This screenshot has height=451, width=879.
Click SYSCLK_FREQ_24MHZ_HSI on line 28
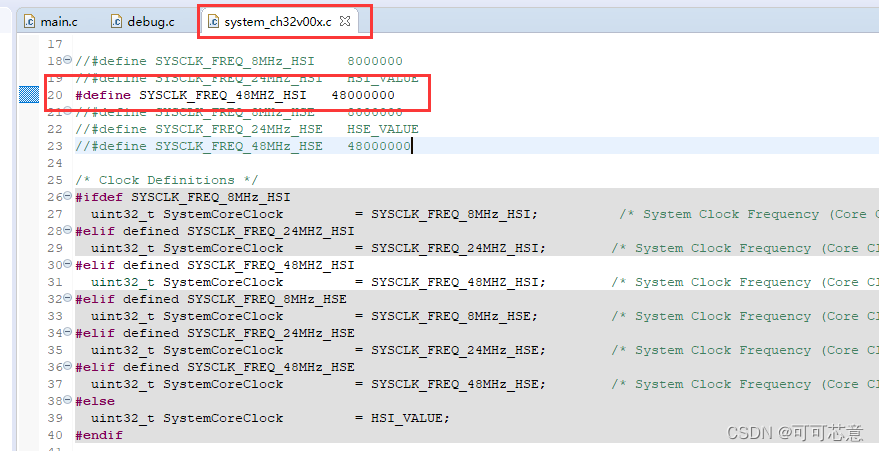271,231
